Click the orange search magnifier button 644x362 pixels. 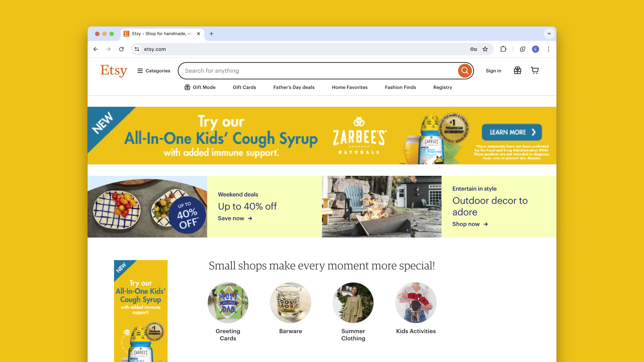[x=465, y=70]
